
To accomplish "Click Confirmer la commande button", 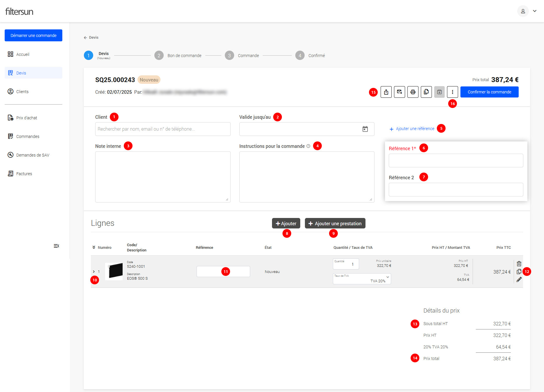I will click(489, 92).
